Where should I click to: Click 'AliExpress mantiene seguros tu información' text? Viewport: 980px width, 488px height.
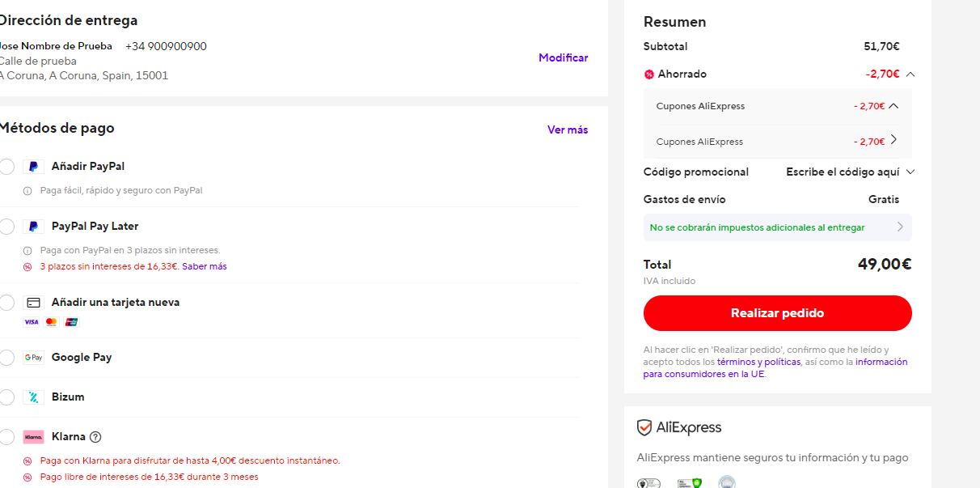773,458
